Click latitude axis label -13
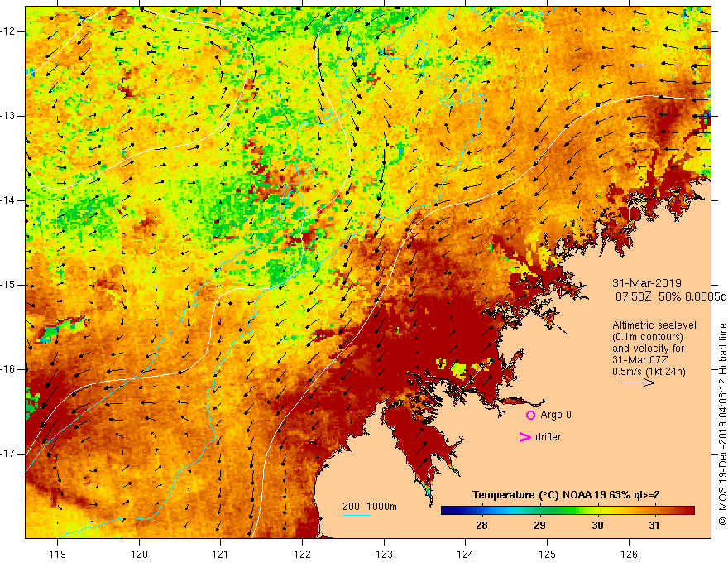728x563 pixels. click(x=9, y=116)
